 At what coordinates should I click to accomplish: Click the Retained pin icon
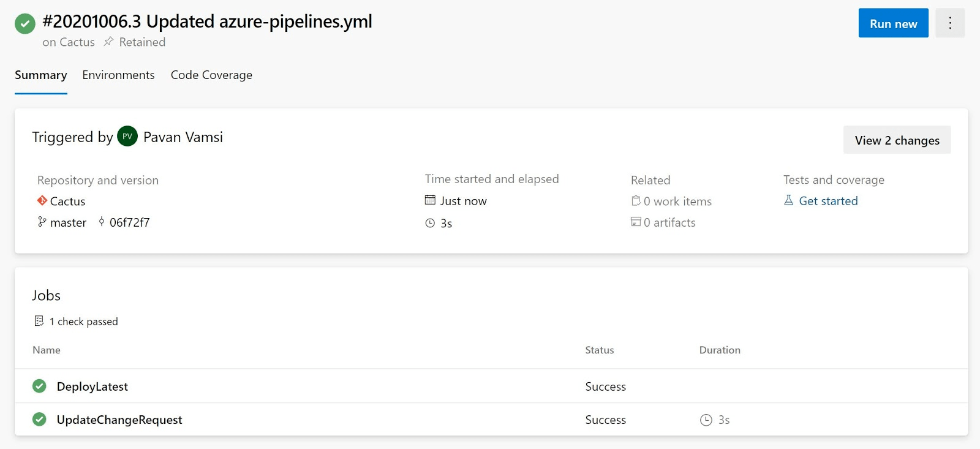pyautogui.click(x=108, y=42)
